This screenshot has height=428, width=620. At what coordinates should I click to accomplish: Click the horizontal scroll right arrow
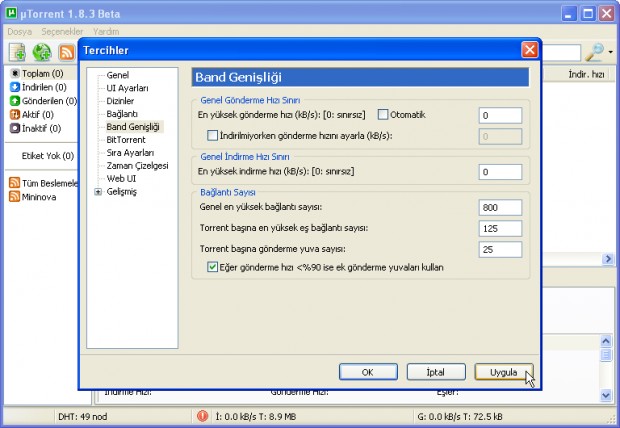pos(608,259)
